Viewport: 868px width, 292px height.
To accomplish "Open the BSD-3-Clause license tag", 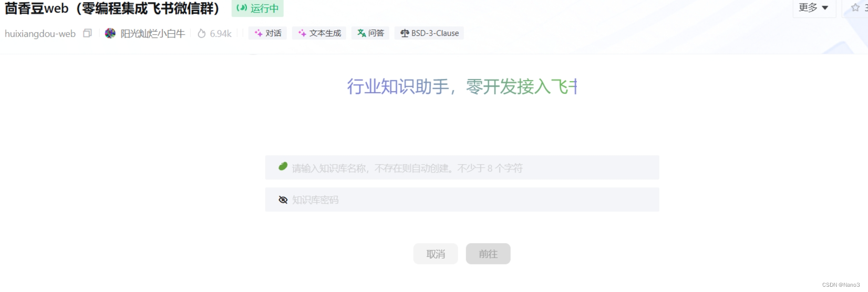I will (x=429, y=33).
